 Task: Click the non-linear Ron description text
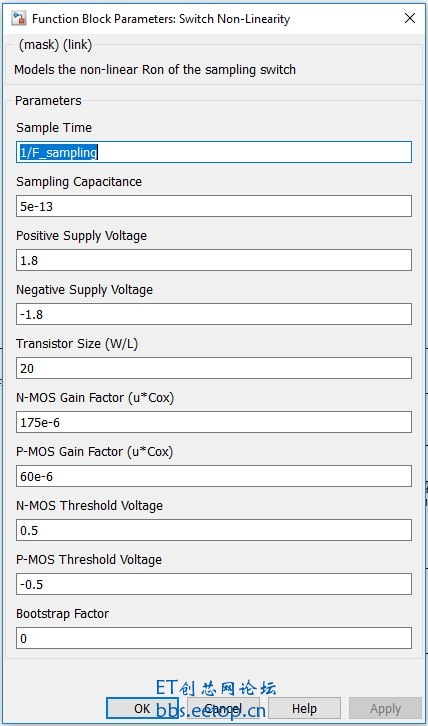[155, 70]
